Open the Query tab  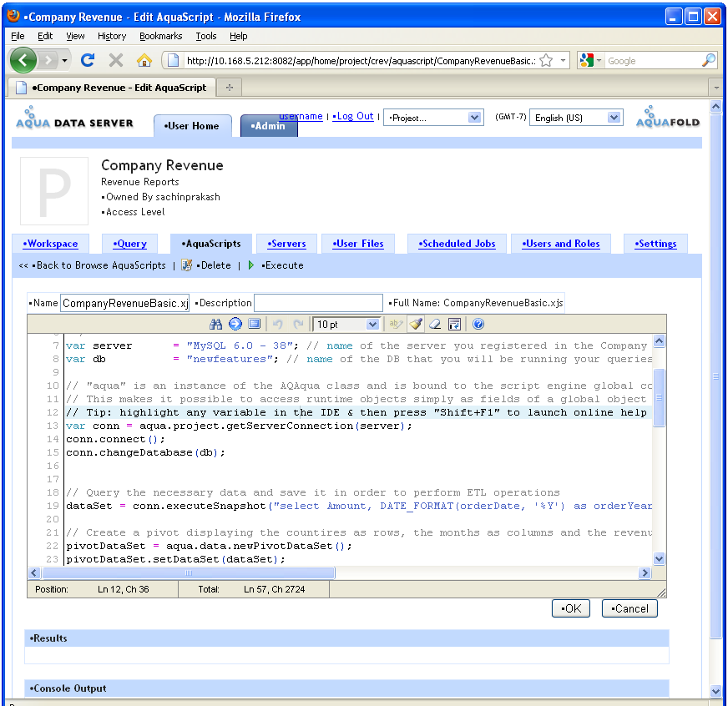[x=129, y=244]
